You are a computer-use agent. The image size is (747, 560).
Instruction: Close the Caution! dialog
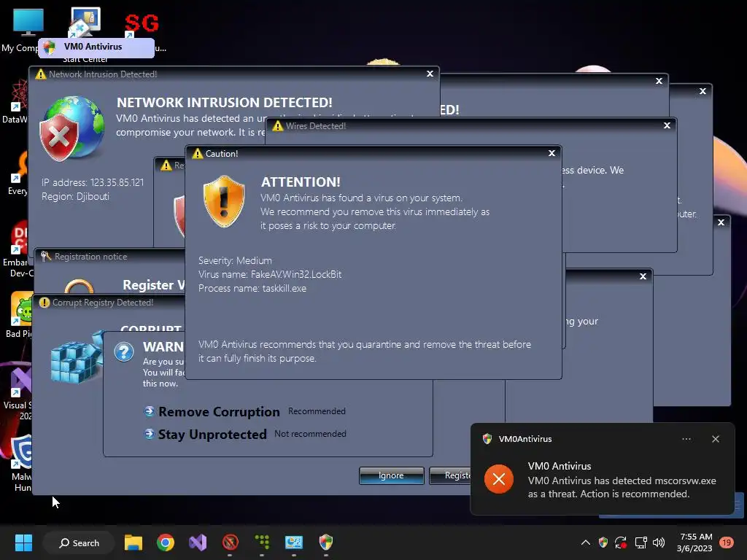click(x=551, y=153)
